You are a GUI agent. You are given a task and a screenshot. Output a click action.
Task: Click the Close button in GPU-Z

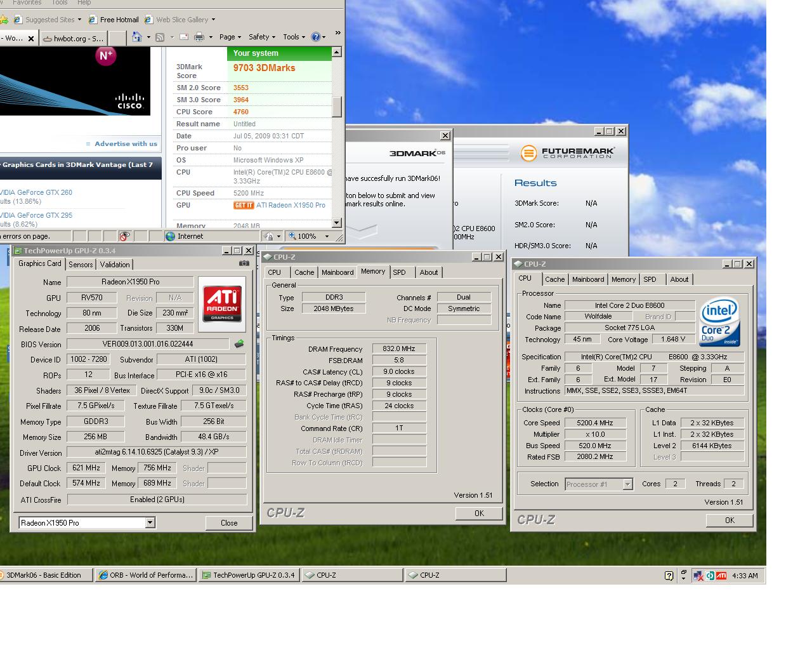pos(229,522)
